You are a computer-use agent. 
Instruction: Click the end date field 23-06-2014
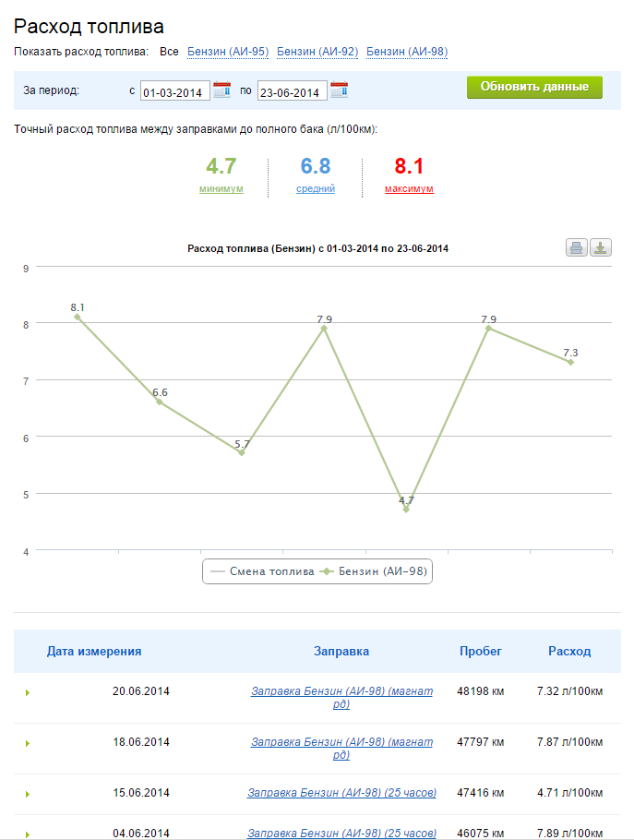pyautogui.click(x=292, y=92)
